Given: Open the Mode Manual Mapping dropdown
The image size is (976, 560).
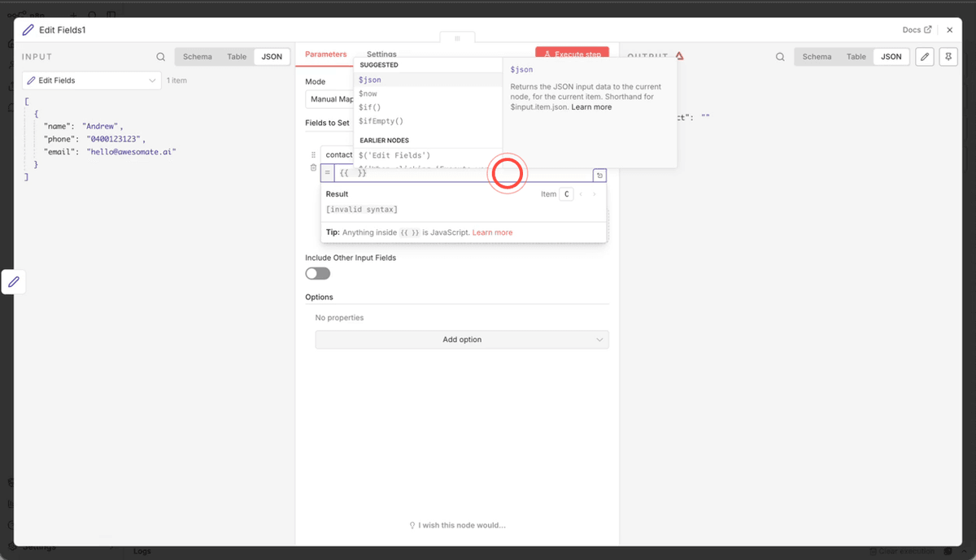Looking at the screenshot, I should pyautogui.click(x=329, y=99).
